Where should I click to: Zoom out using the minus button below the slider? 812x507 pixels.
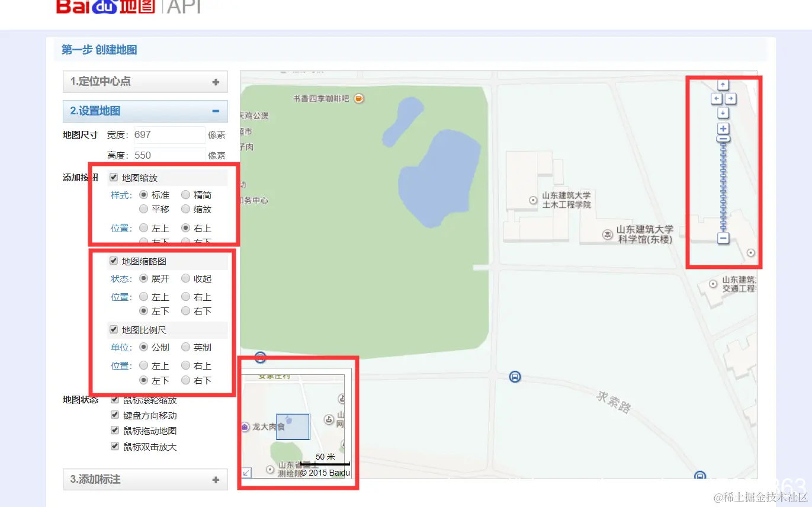(x=723, y=238)
